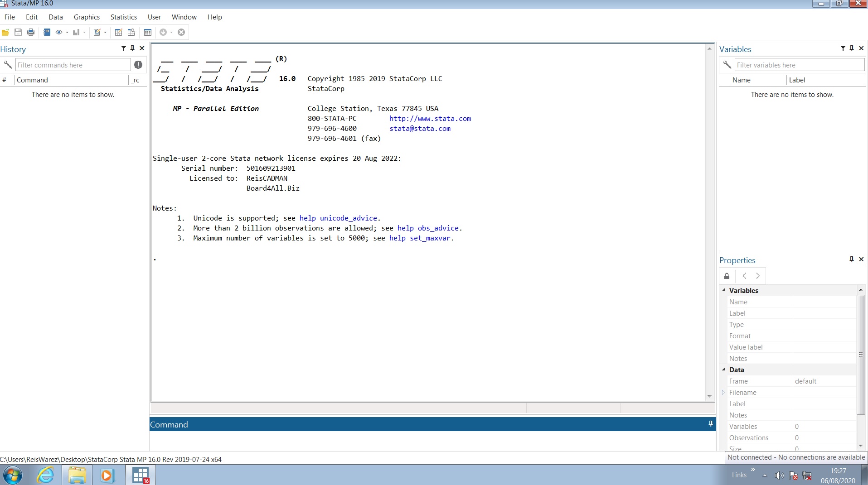This screenshot has height=485, width=868.
Task: Click the Break cancel icon in toolbar
Action: coord(181,32)
